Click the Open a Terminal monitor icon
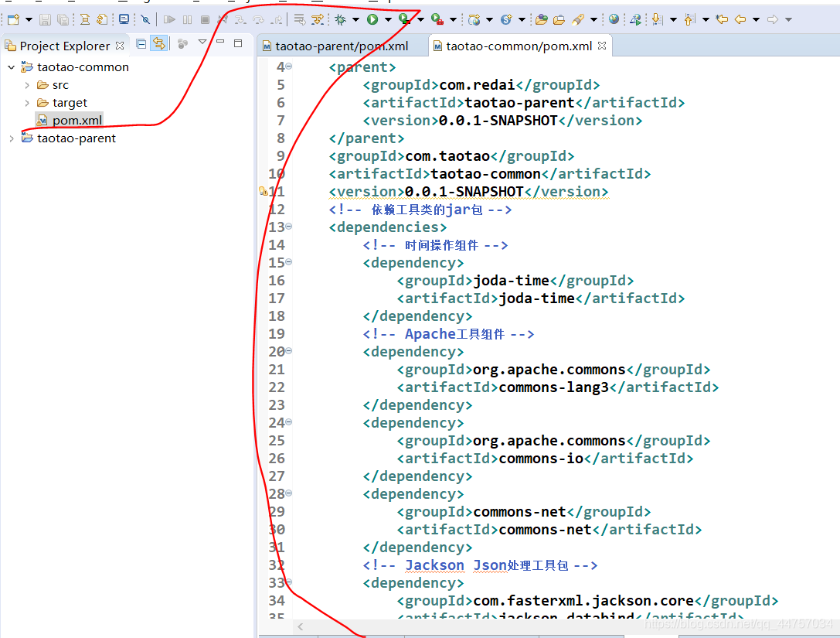840x638 pixels. 124,20
